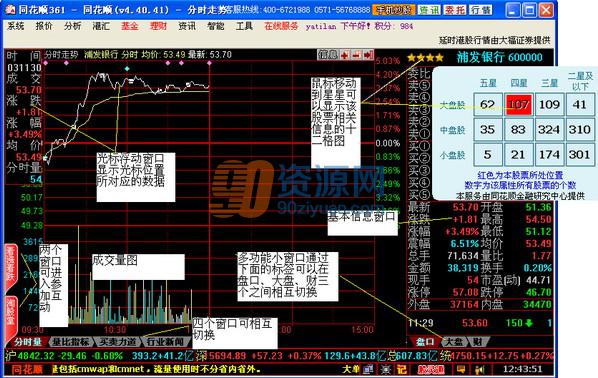This screenshot has width=598, height=378.
Task: Click the red plus icon beside 信息
Action: point(345,55)
